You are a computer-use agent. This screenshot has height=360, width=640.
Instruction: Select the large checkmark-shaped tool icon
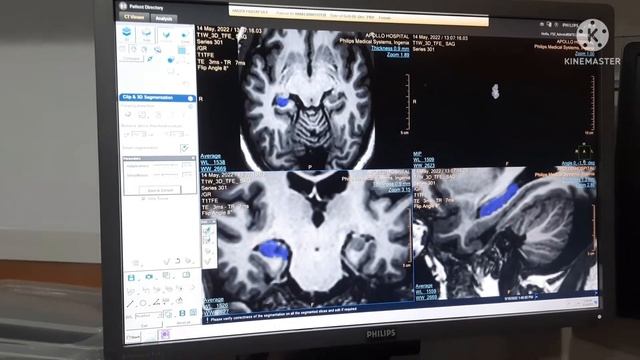166,36
